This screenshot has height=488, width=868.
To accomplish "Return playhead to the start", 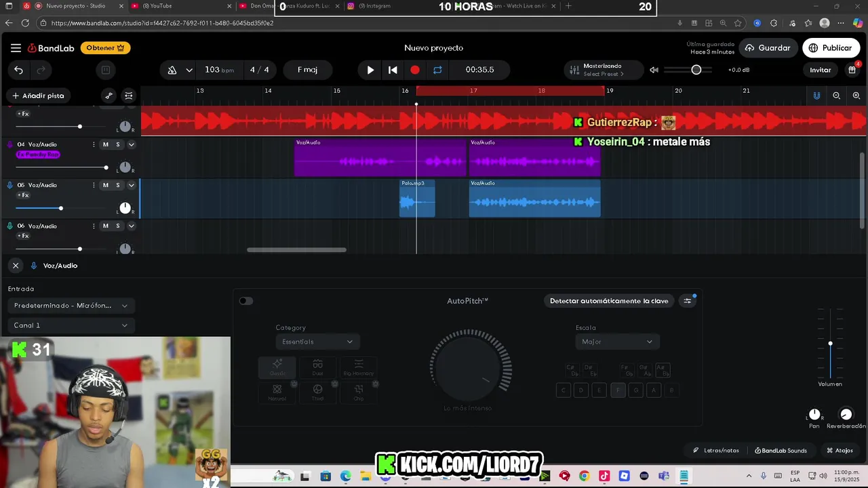I will coord(393,70).
